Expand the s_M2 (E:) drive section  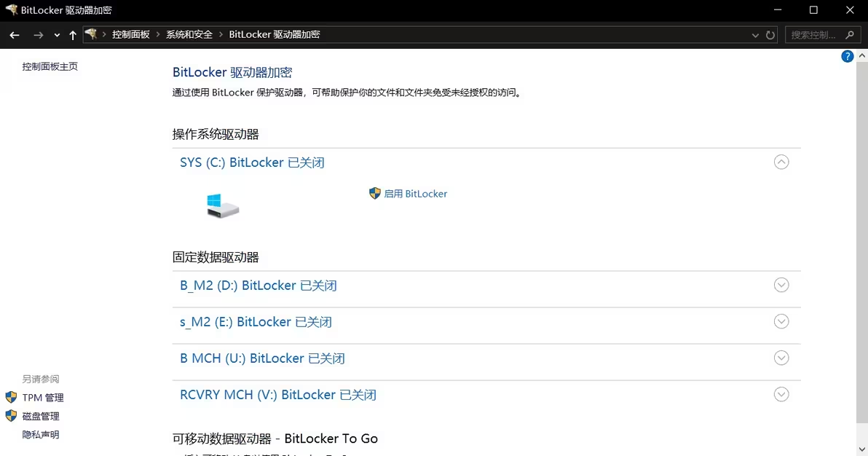tap(781, 321)
